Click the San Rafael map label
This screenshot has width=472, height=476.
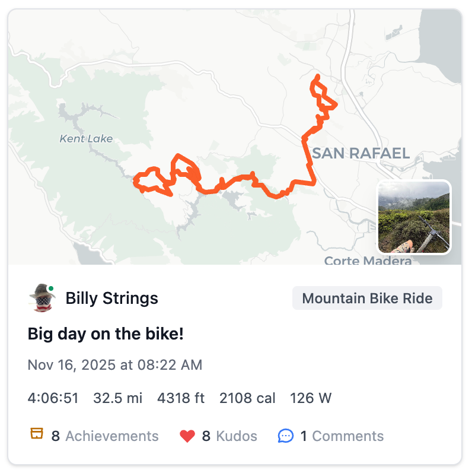click(361, 153)
